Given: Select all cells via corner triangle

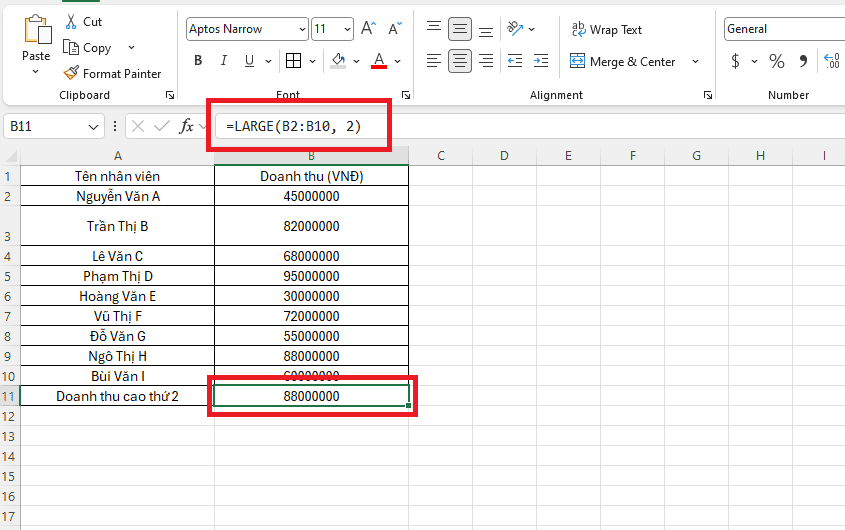Looking at the screenshot, I should click(11, 156).
